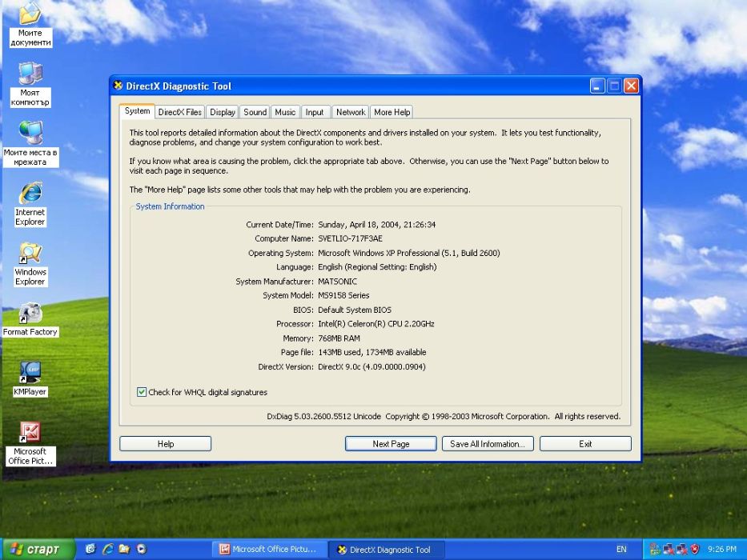Click the 'MS9158 Series' model value

[x=343, y=295]
